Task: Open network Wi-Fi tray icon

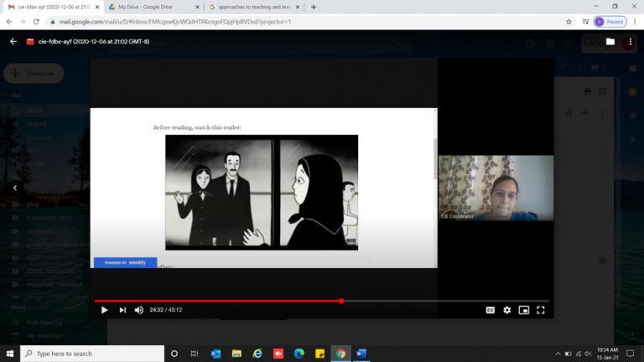Action: (x=578, y=354)
